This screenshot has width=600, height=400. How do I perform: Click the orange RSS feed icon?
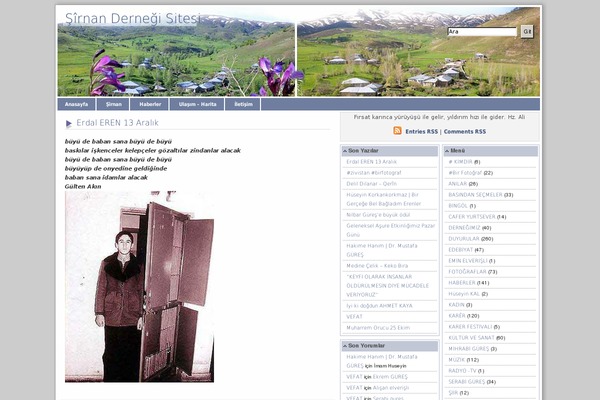[397, 131]
